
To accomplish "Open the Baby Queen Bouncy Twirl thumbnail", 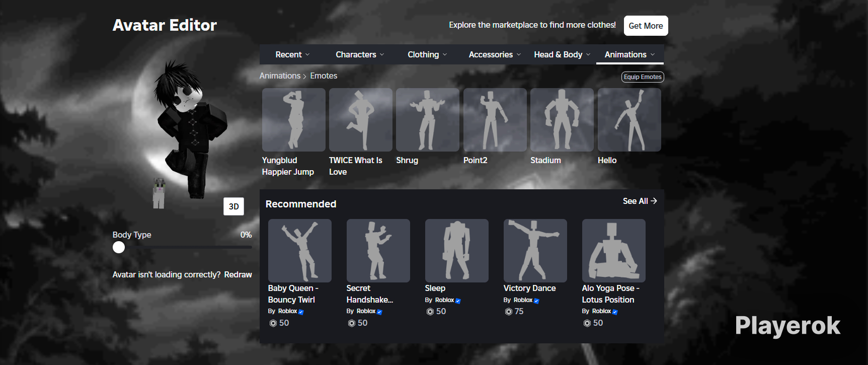I will [x=300, y=251].
